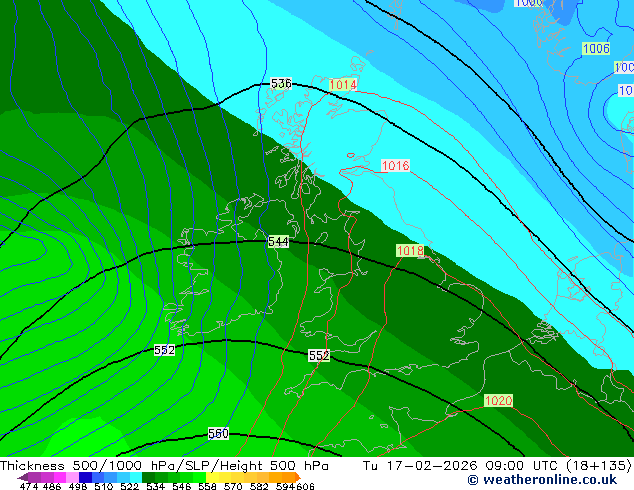Select the 1006 pressure label with green background
634x490 pixels.
click(x=596, y=49)
